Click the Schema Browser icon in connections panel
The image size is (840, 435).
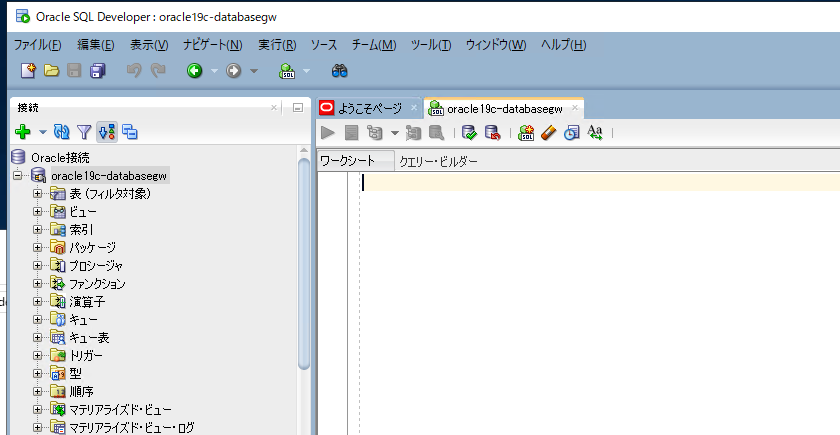pos(107,131)
